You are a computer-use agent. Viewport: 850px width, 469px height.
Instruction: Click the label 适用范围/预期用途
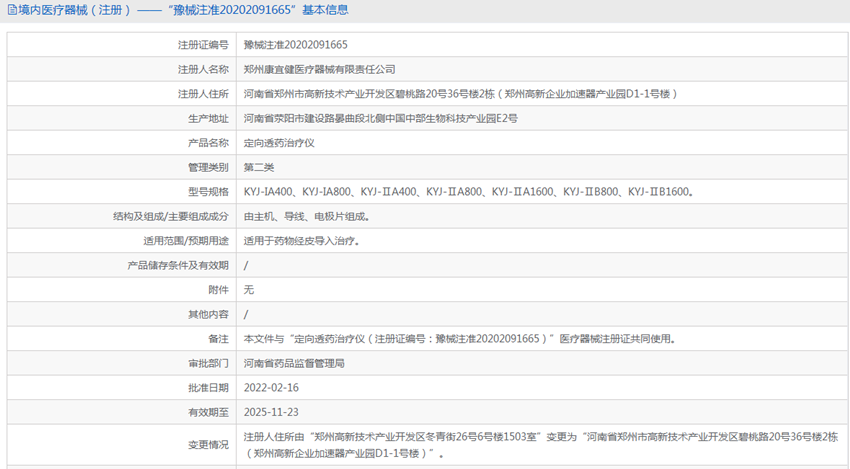pyautogui.click(x=186, y=241)
